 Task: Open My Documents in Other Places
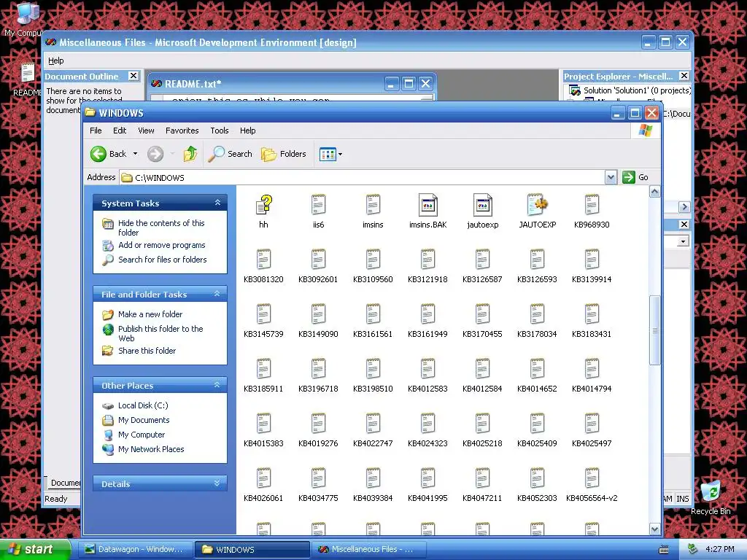click(144, 420)
